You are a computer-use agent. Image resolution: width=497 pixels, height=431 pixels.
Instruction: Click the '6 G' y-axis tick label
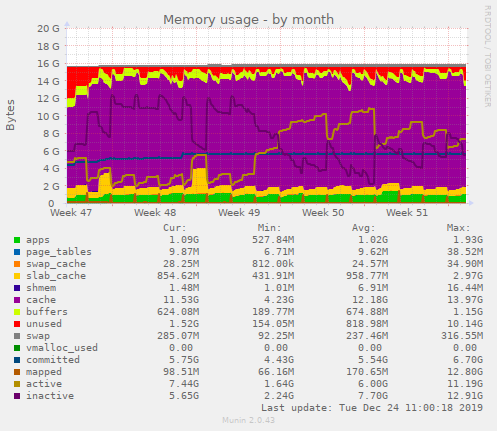(51, 151)
